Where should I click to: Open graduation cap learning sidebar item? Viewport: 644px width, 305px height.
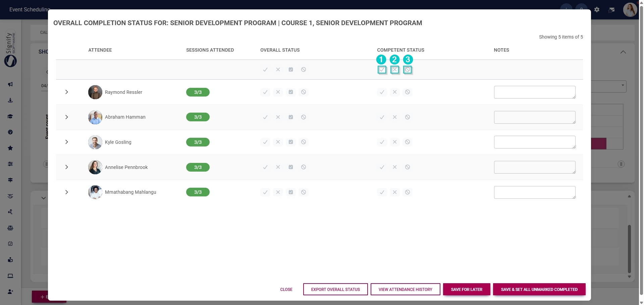pyautogui.click(x=10, y=116)
